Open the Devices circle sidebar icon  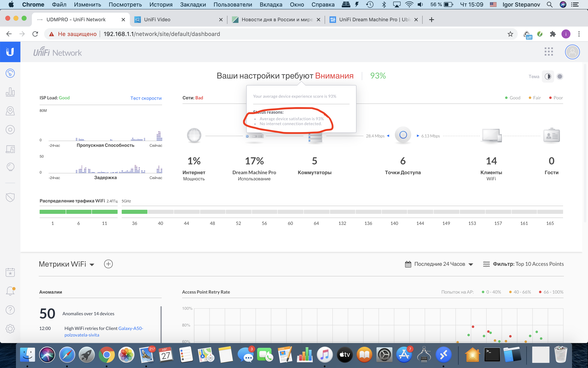click(10, 129)
